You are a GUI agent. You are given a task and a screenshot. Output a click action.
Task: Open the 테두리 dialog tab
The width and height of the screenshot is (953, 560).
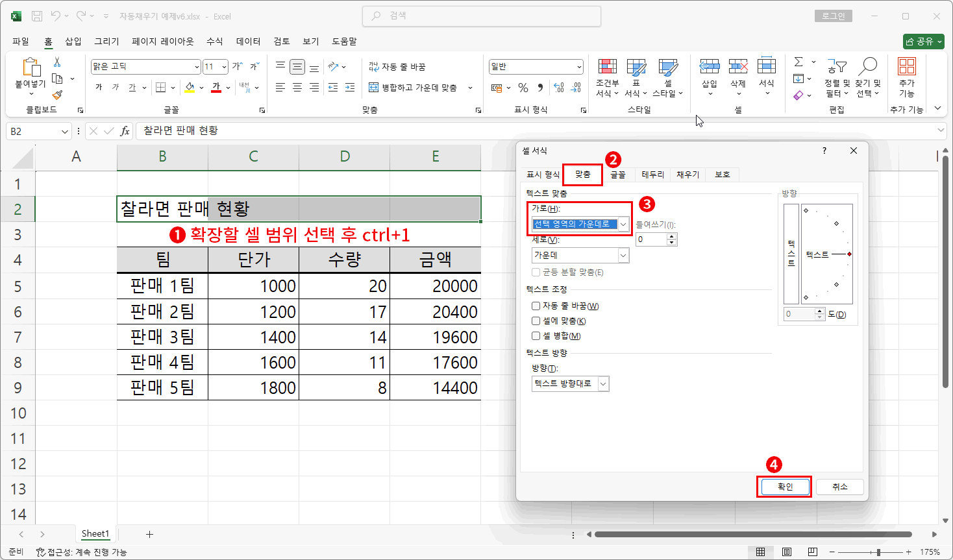coord(653,175)
